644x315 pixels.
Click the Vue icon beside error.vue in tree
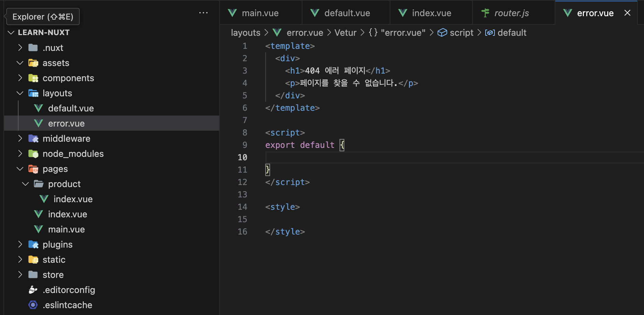point(38,123)
